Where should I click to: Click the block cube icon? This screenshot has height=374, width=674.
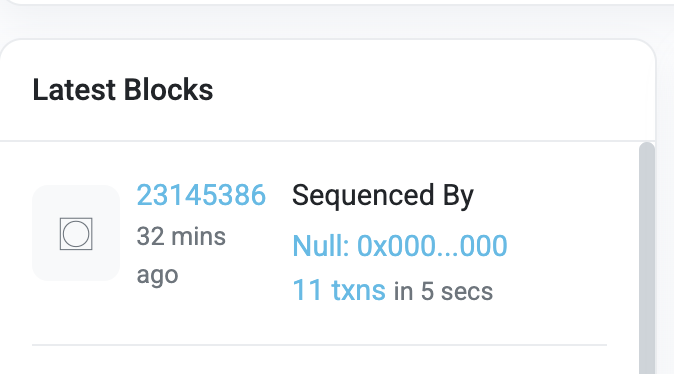pos(76,234)
